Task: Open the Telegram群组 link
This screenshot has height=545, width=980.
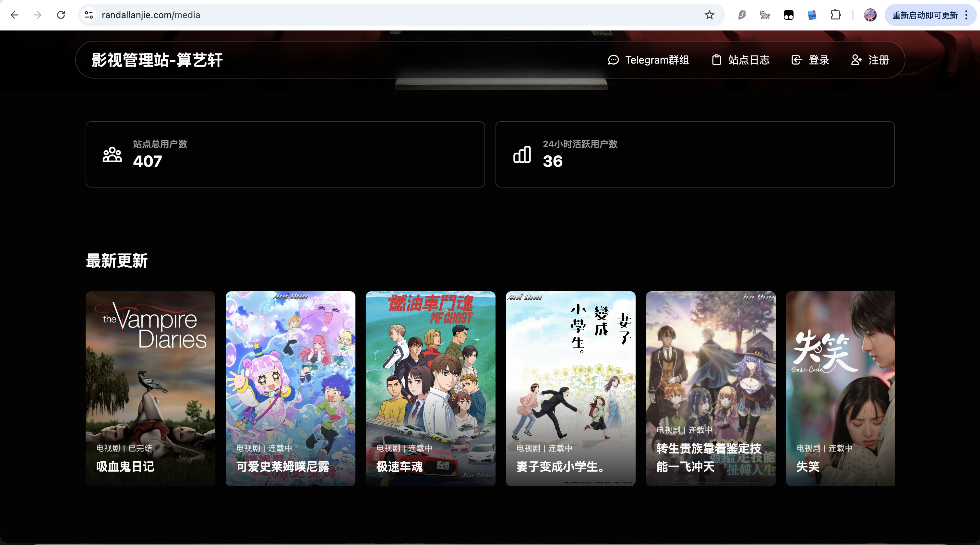Action: (x=649, y=60)
